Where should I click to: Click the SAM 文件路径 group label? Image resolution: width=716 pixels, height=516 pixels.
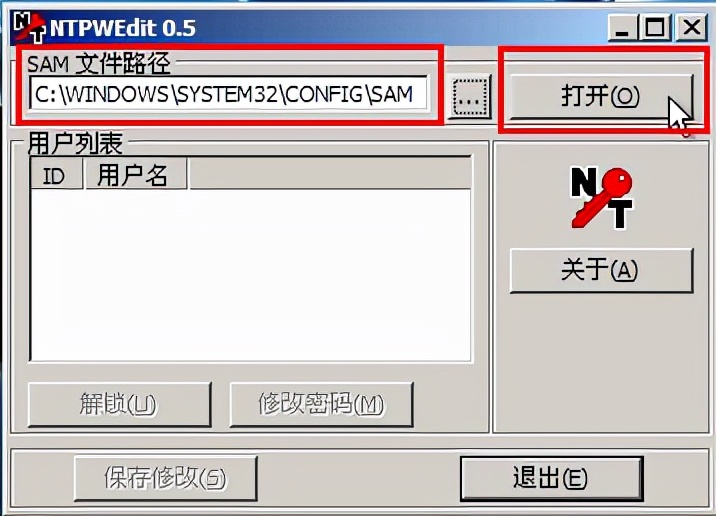click(x=99, y=63)
